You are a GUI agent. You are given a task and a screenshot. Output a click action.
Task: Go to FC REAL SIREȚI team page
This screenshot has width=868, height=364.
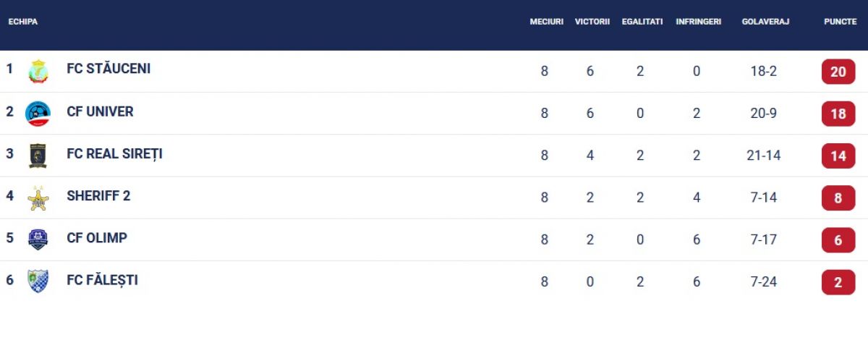(x=114, y=154)
